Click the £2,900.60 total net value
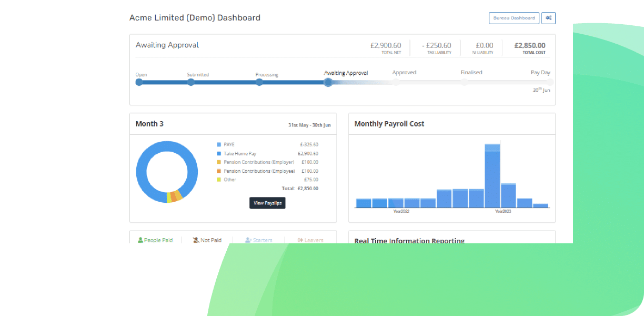 click(386, 45)
